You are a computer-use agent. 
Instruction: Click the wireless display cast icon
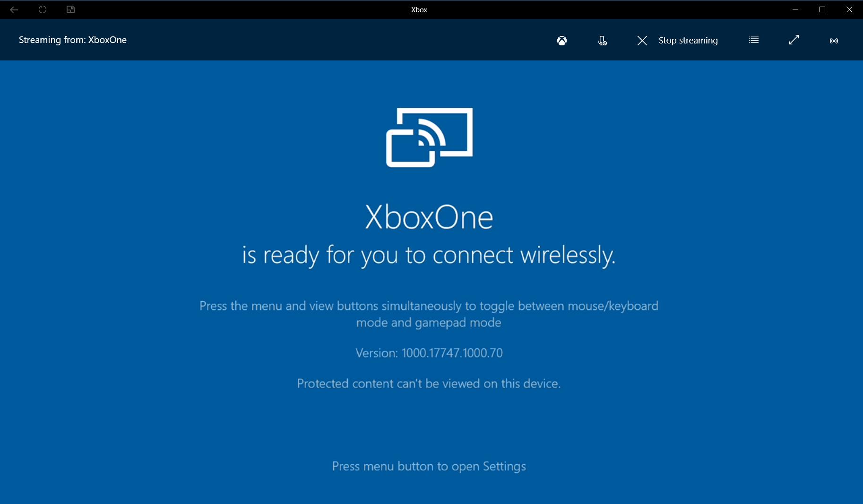(429, 137)
